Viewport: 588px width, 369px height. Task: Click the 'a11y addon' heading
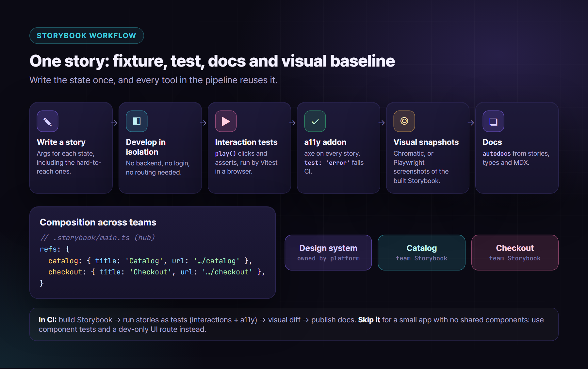(325, 142)
